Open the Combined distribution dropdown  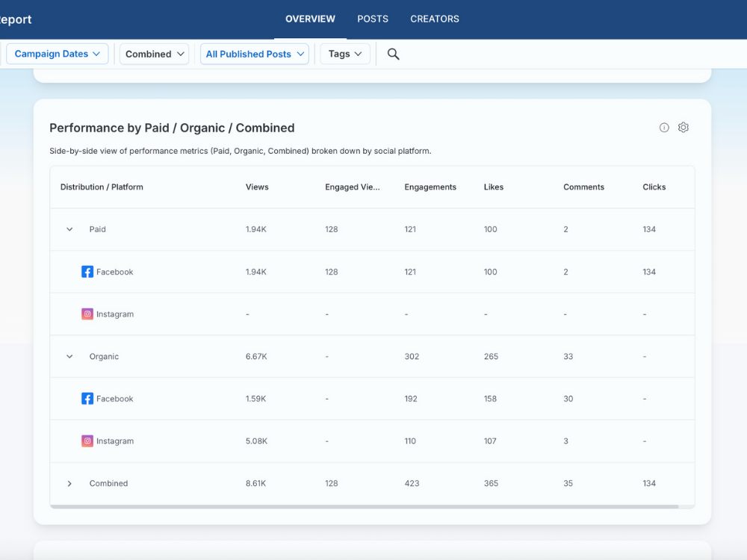click(x=155, y=54)
